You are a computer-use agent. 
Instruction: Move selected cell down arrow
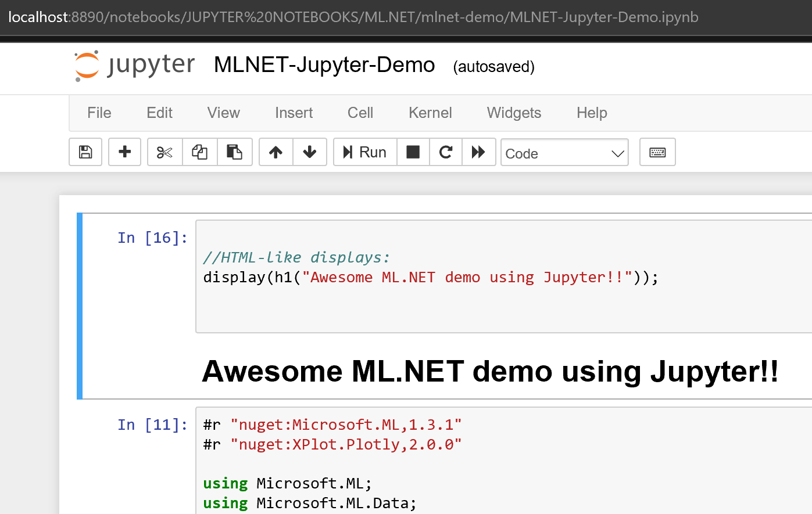pyautogui.click(x=310, y=152)
